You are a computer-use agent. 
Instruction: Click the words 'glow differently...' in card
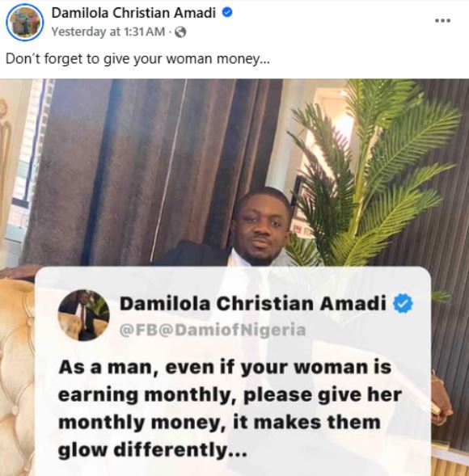point(153,450)
